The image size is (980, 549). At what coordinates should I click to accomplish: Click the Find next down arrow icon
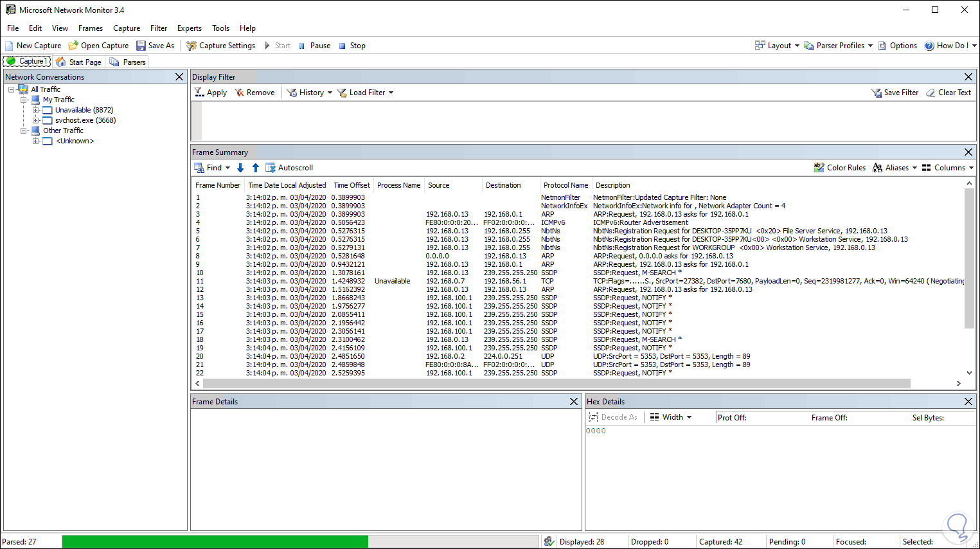click(240, 168)
